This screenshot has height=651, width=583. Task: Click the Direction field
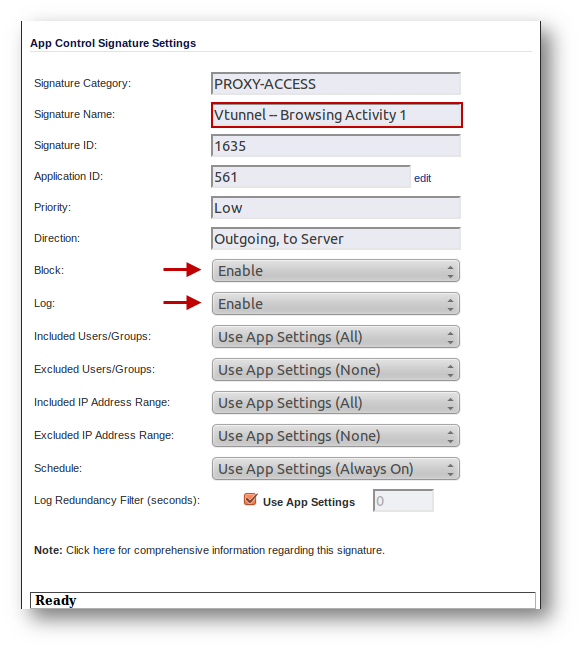point(336,239)
